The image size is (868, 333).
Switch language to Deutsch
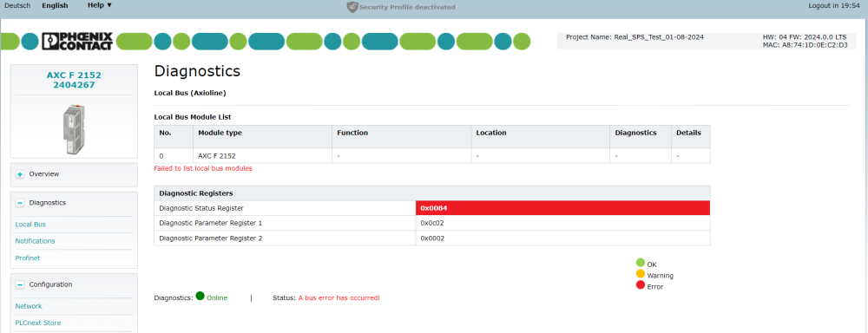(17, 5)
